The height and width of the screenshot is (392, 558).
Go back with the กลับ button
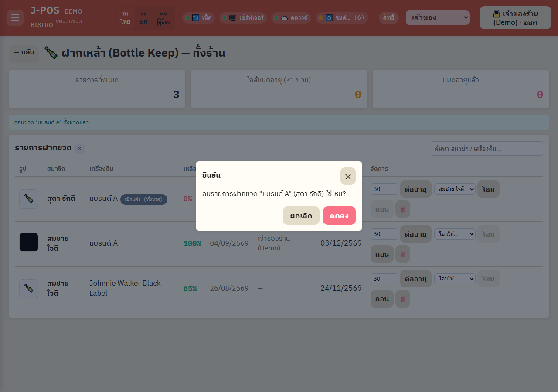(x=24, y=53)
